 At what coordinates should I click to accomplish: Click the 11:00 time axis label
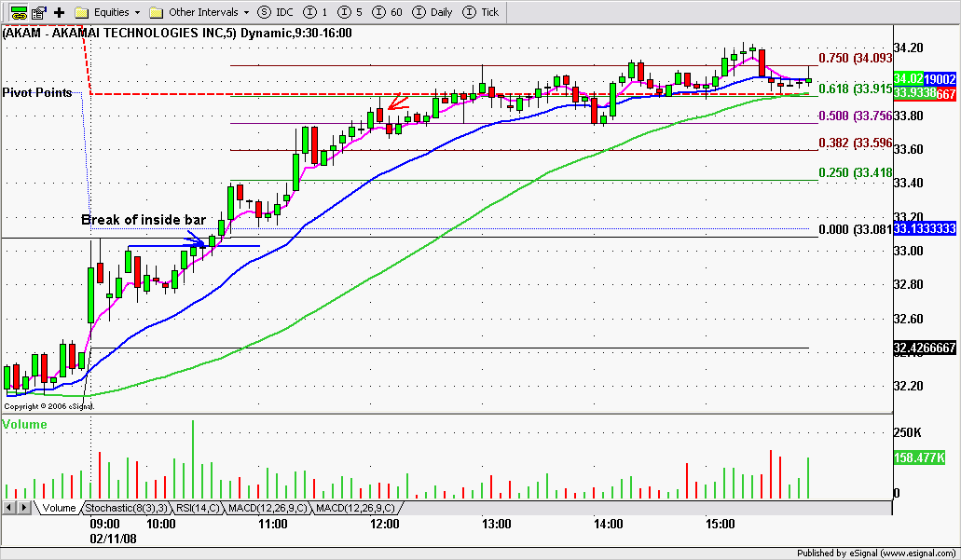click(273, 524)
